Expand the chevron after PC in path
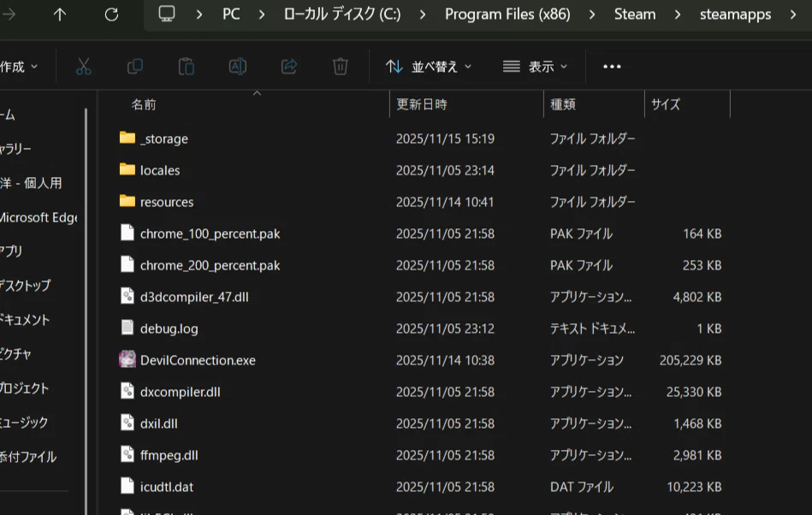 click(x=262, y=15)
